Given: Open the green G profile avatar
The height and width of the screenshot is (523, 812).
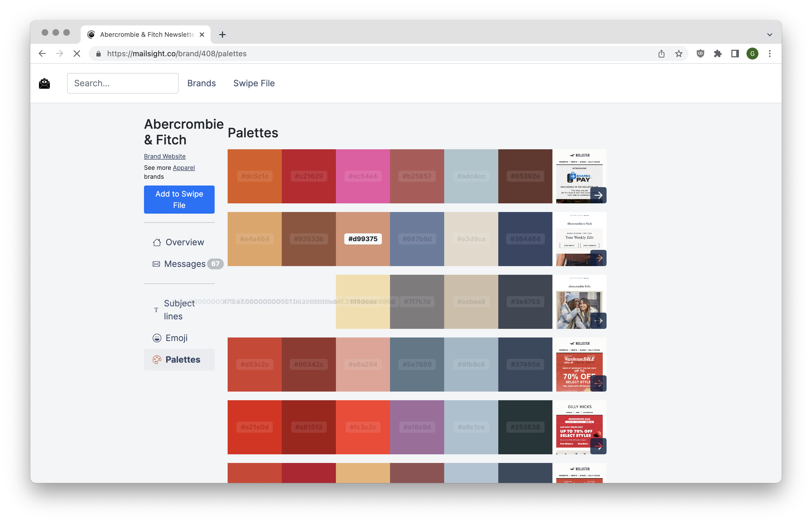Looking at the screenshot, I should [x=752, y=54].
